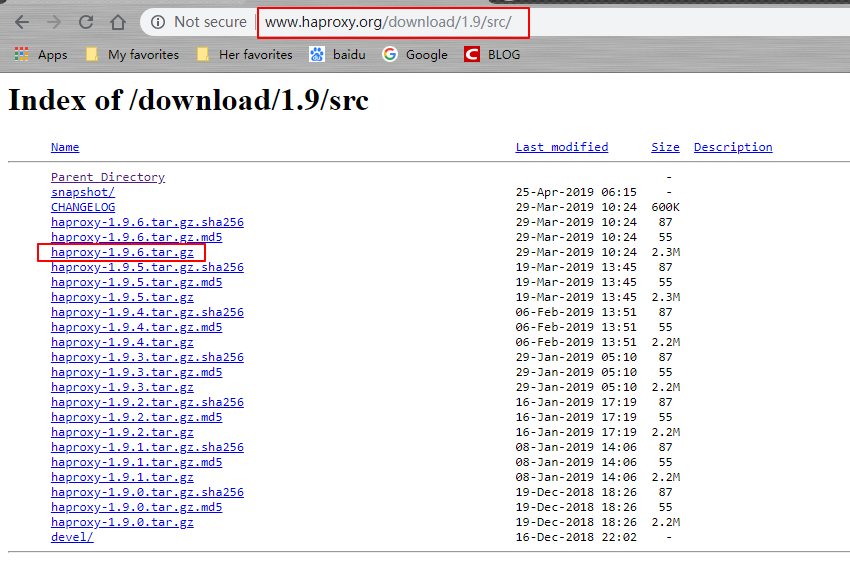Open the snapshot/ directory
This screenshot has width=850, height=564.
tap(83, 192)
